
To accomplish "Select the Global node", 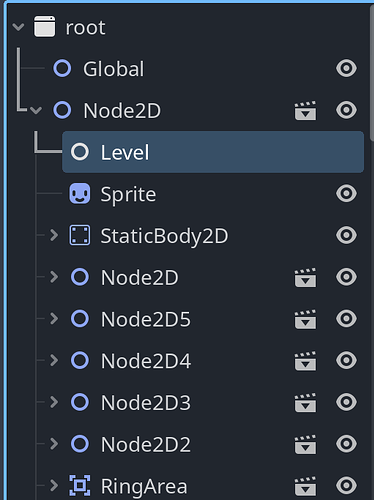I will (114, 69).
